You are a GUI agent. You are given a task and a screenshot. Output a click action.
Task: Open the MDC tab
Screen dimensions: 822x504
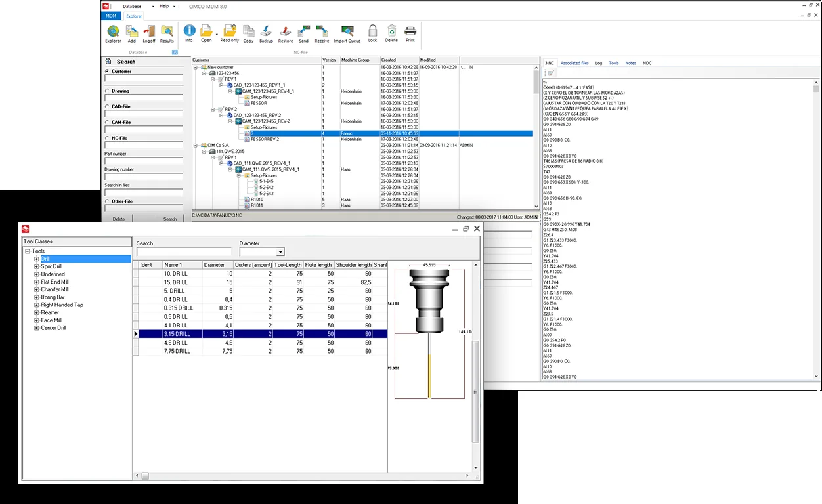point(647,63)
